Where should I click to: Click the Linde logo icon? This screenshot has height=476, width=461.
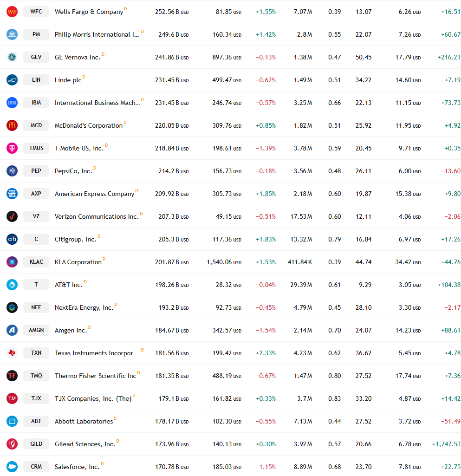pos(12,80)
